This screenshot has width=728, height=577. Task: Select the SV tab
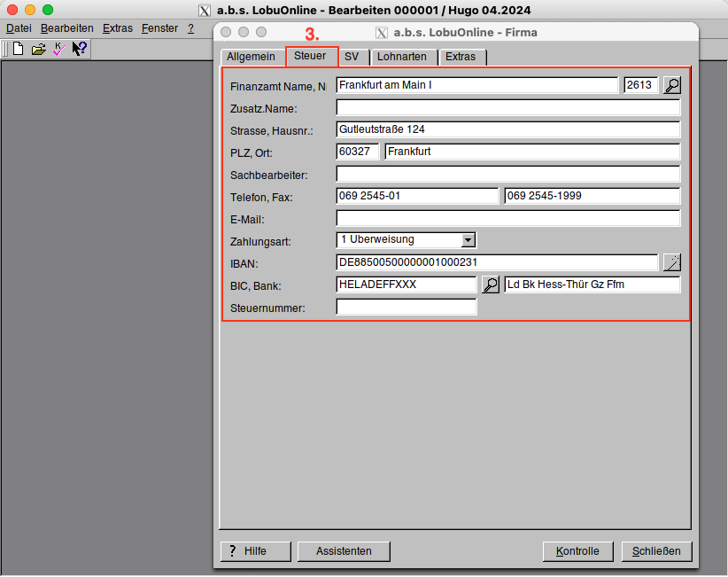(352, 57)
